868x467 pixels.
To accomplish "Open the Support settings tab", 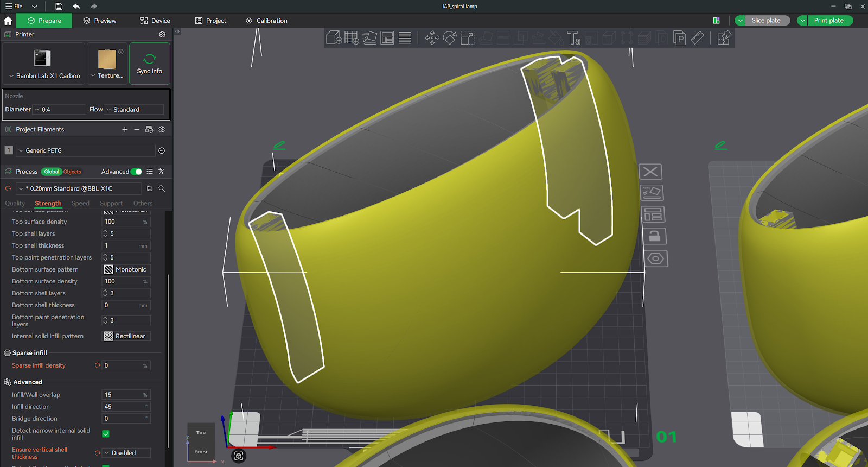I will coord(111,204).
